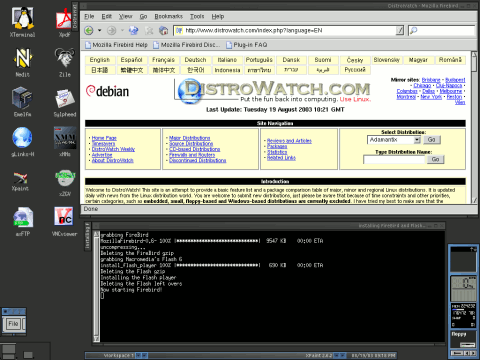Expand the Select Distribution combo box
The height and width of the screenshot is (360, 480).
click(417, 140)
